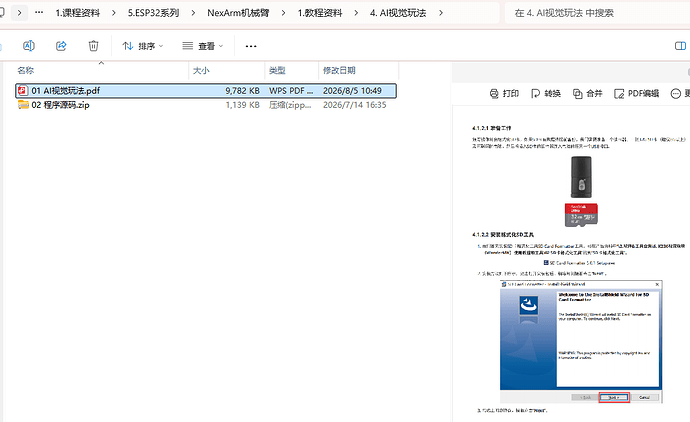Open the preview pane more options icon
Image resolution: width=690 pixels, height=422 pixels.
click(x=675, y=93)
